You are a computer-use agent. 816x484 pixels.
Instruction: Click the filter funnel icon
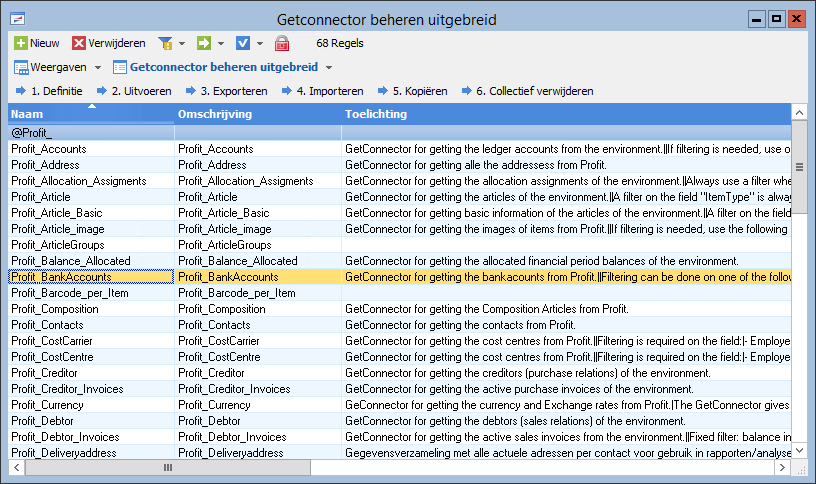(x=165, y=43)
